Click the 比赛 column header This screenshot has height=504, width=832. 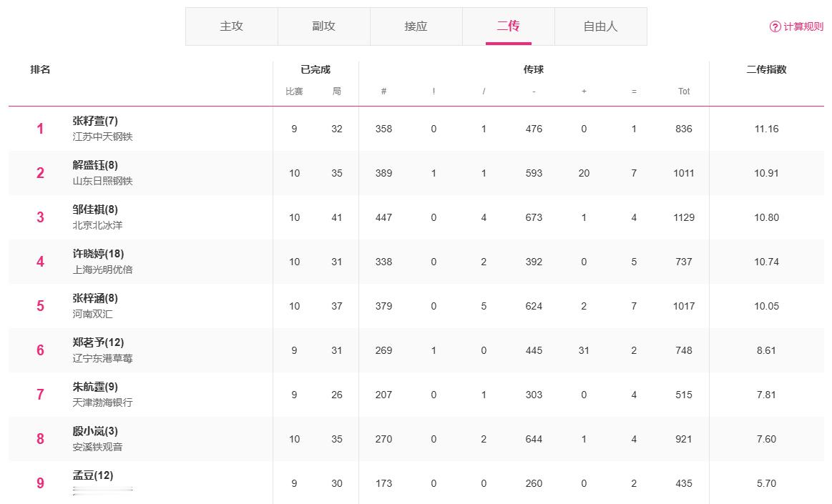[294, 92]
